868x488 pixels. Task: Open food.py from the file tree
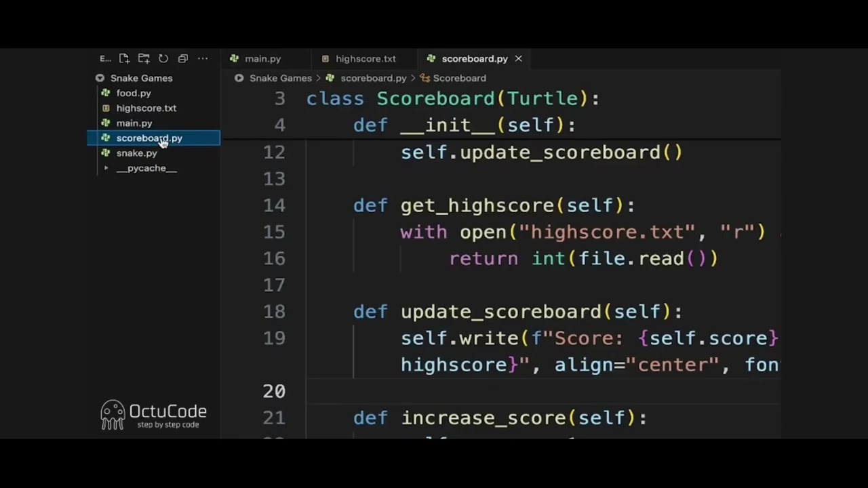pyautogui.click(x=133, y=93)
